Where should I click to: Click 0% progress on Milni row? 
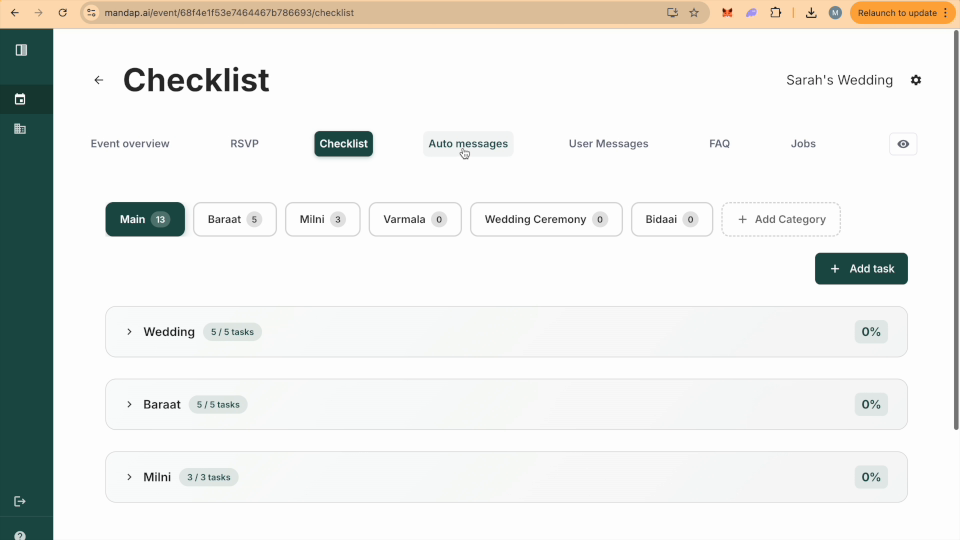point(871,477)
